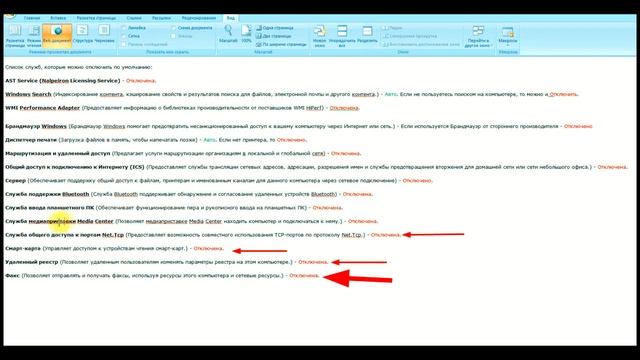Click 'Служба общего доступа к портам Net.Tcp'
Image resolution: width=640 pixels, height=360 pixels.
point(64,235)
